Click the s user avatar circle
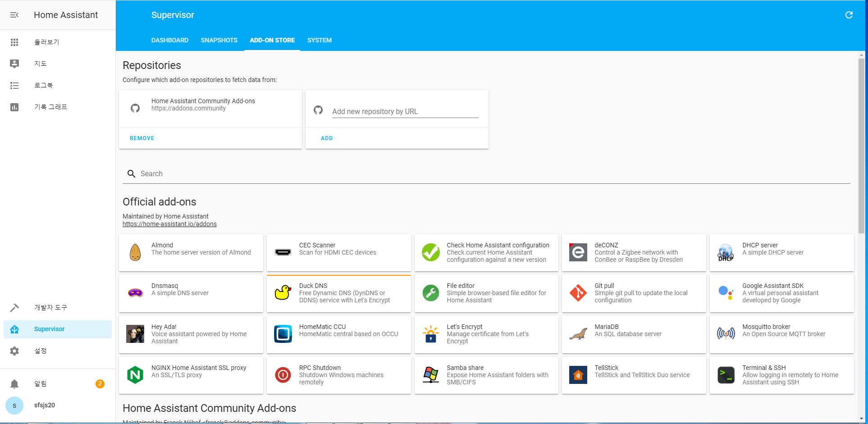 pos(14,406)
